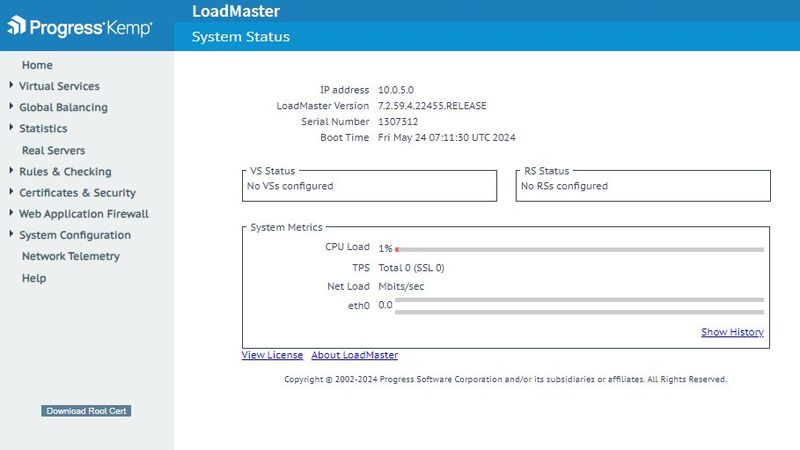Select serial number 1307312

[x=398, y=121]
